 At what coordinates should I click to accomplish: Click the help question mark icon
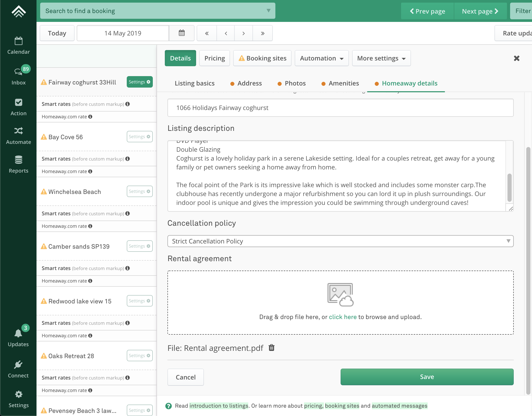[169, 406]
